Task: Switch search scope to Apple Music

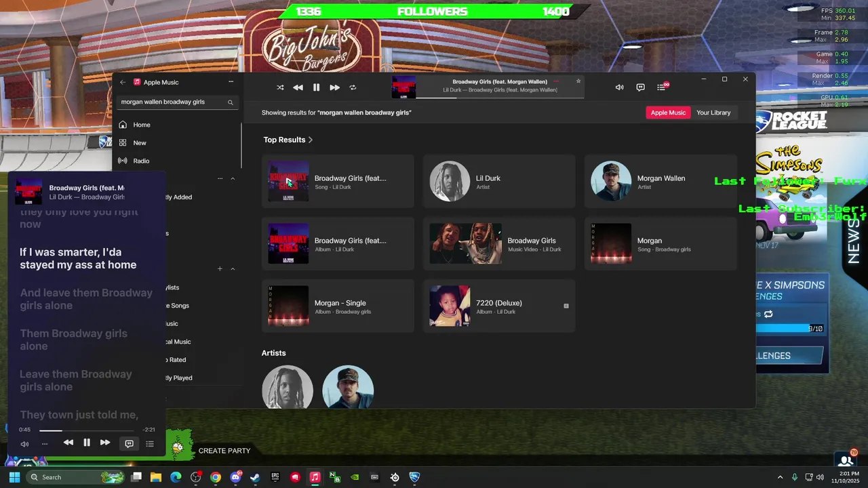Action: pos(668,113)
